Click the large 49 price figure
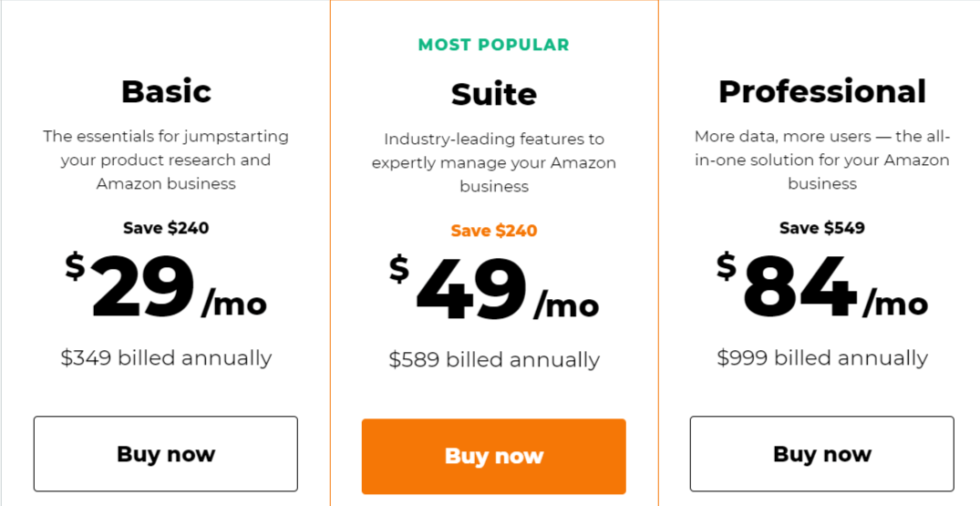Image resolution: width=980 pixels, height=506 pixels. 471,291
